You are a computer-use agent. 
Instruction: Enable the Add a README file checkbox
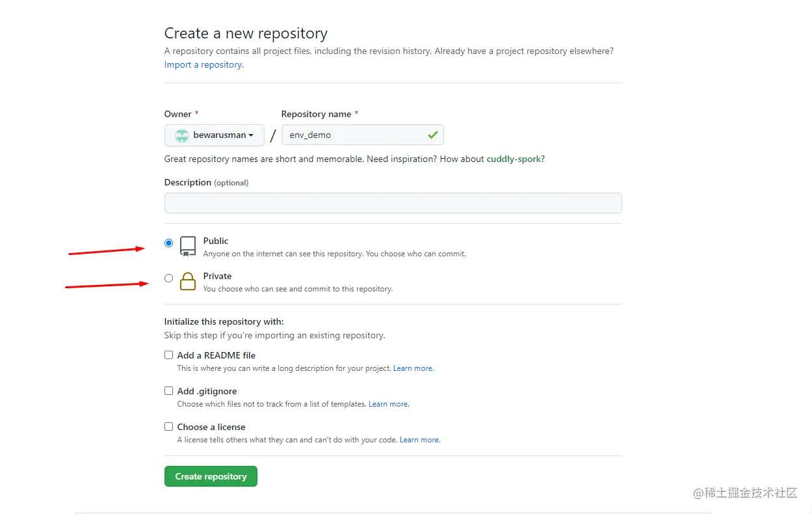coord(169,355)
